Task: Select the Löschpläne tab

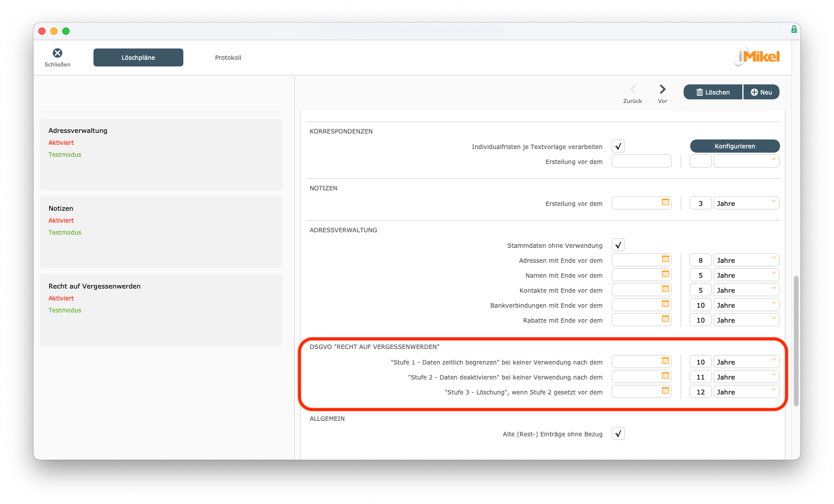Action: point(138,57)
